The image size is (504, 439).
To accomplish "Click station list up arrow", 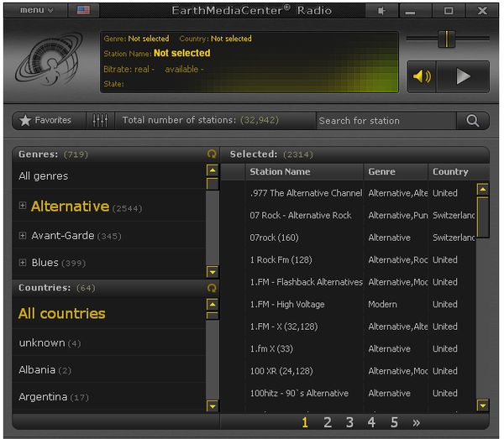I will tap(483, 190).
